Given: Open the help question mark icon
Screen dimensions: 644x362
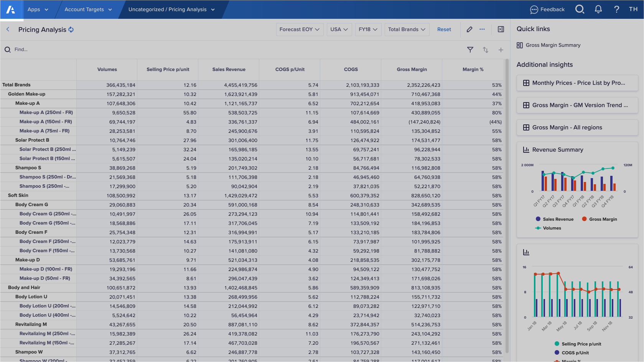Looking at the screenshot, I should coord(616,9).
